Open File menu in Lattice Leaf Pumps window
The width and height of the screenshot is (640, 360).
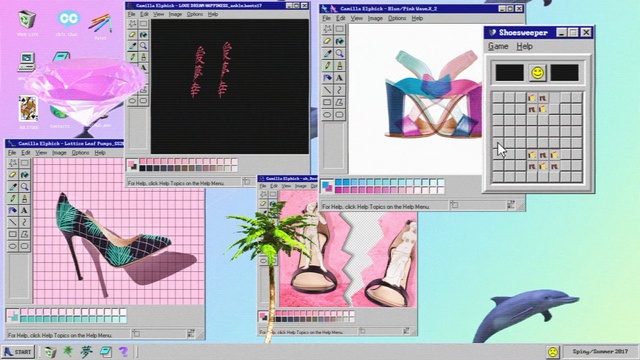12,153
